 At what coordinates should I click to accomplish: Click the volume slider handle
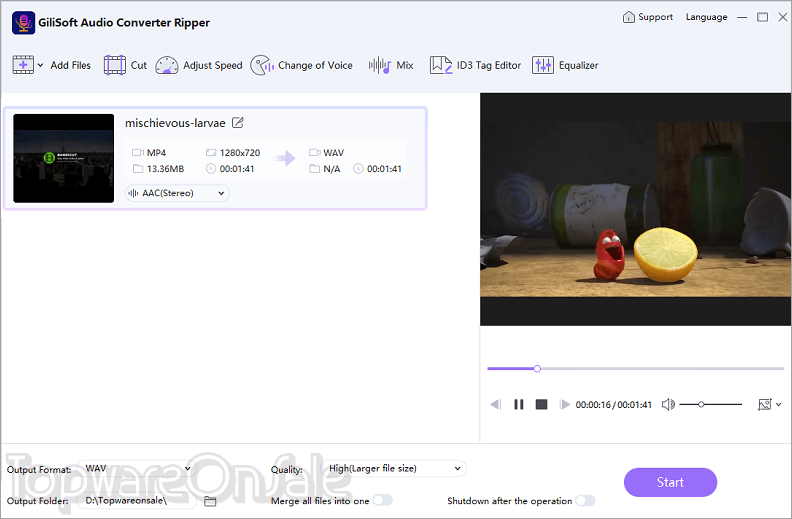(x=701, y=404)
